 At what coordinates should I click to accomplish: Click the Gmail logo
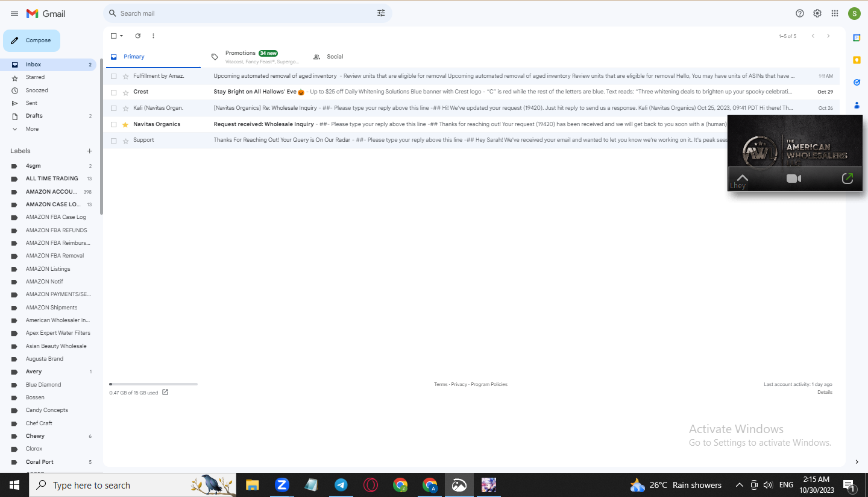pos(46,13)
